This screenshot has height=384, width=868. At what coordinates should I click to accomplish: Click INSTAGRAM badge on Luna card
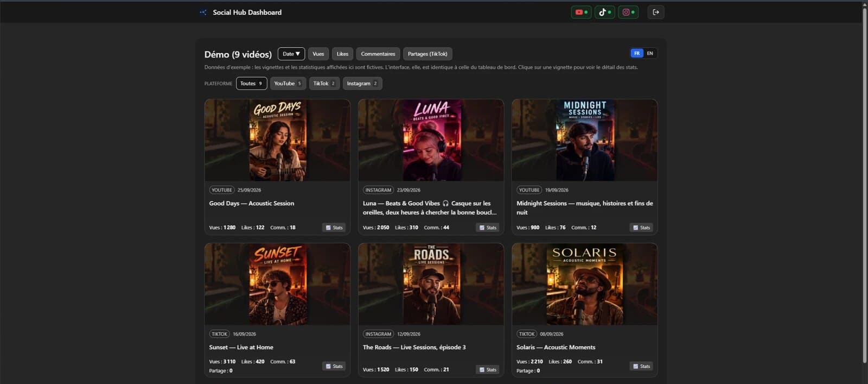[378, 190]
